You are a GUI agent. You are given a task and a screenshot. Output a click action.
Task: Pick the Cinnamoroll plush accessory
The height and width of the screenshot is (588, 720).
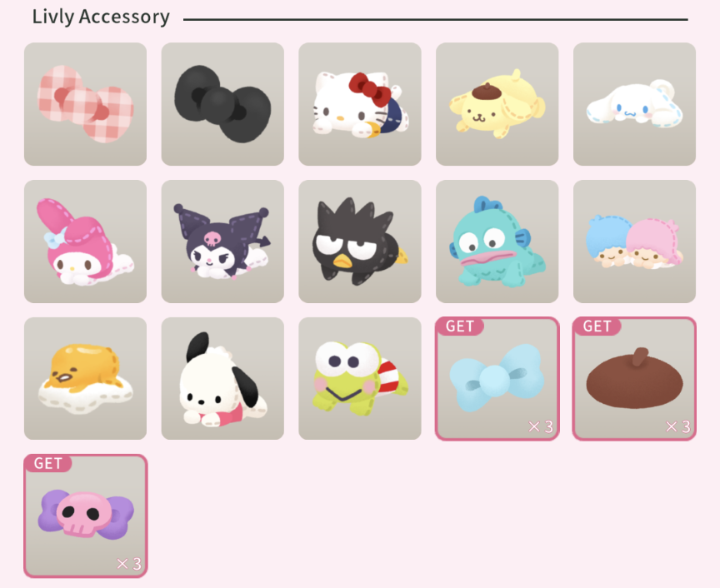pyautogui.click(x=635, y=104)
